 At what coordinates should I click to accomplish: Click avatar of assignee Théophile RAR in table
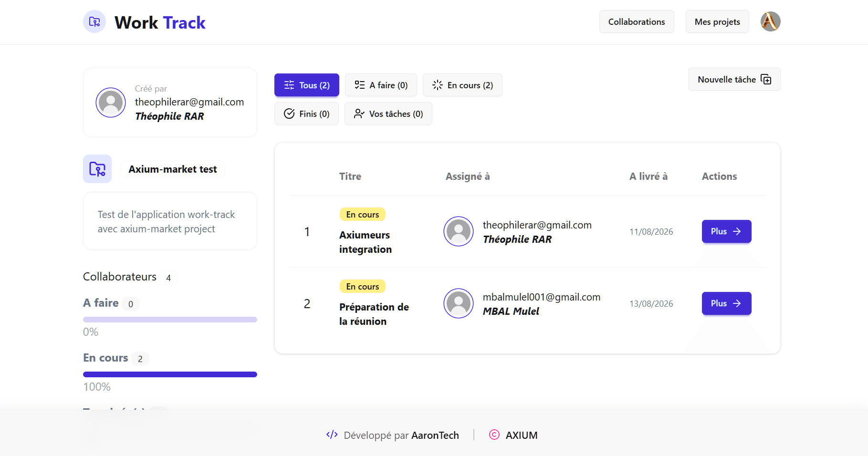(459, 231)
